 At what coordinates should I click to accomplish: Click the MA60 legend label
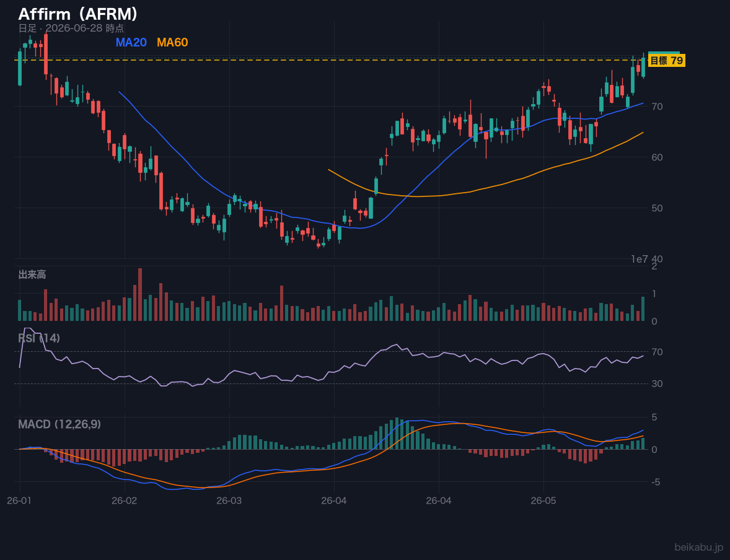pos(172,42)
